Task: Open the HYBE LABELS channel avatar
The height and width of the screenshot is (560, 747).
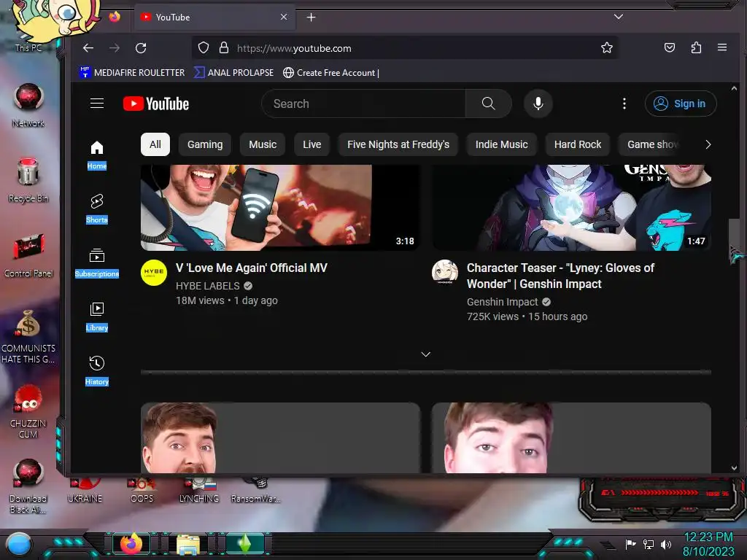Action: [154, 273]
